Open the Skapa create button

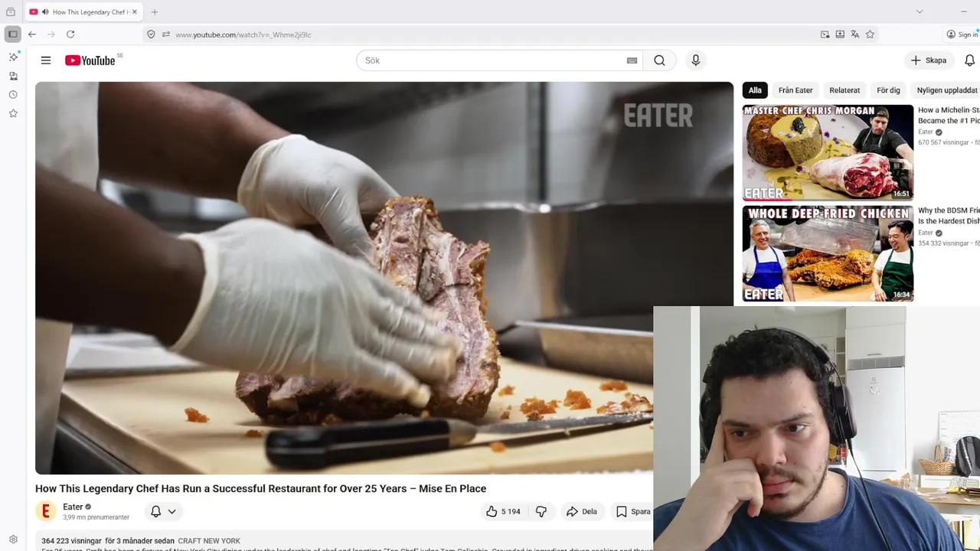(x=929, y=60)
